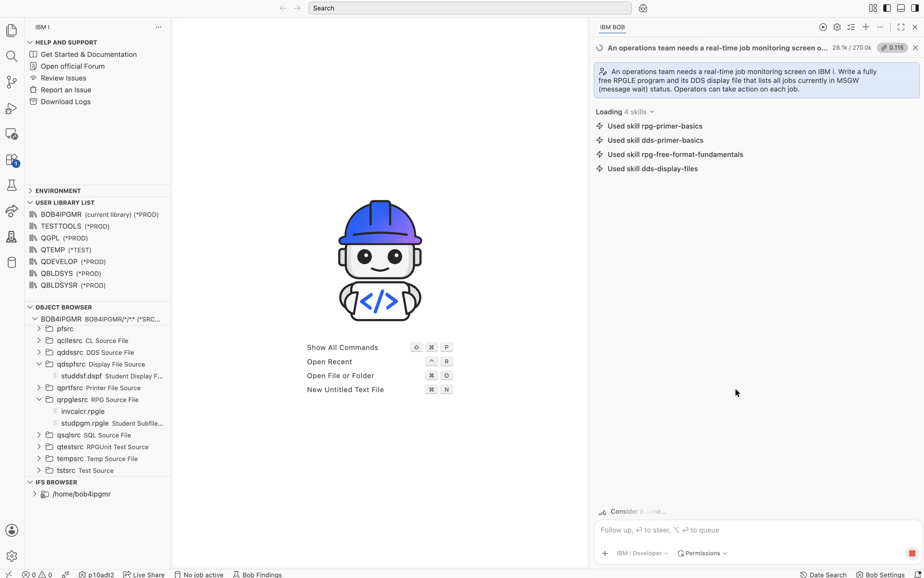Toggle primary side bar visibility
Viewport: 924px width, 578px height.
coord(887,8)
